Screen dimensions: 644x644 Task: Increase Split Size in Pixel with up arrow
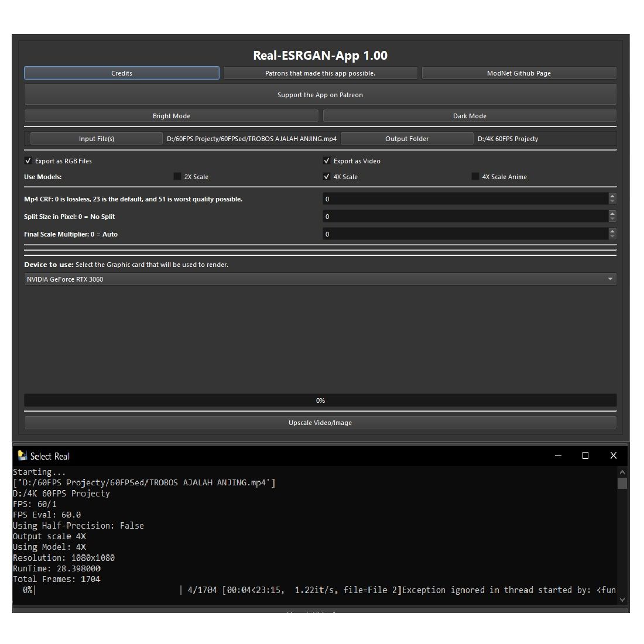[x=612, y=214]
